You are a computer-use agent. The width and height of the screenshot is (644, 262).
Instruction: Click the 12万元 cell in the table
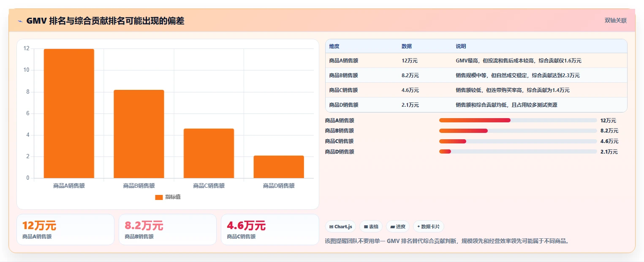pyautogui.click(x=410, y=61)
